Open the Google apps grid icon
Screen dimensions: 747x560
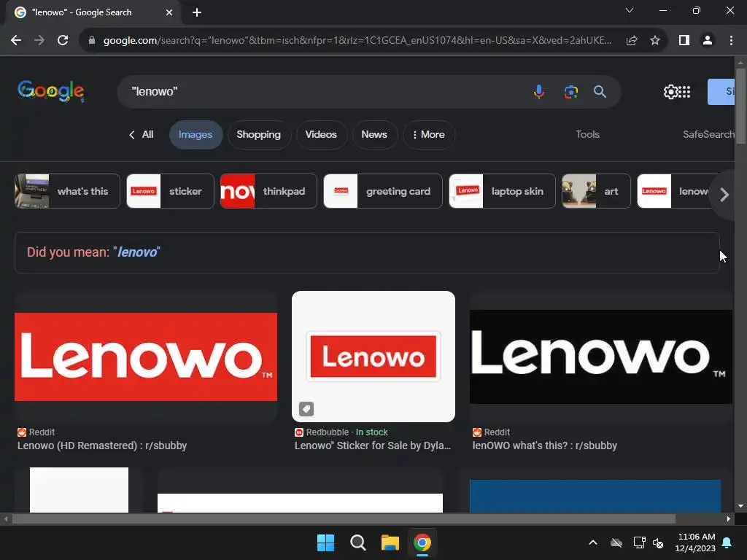coord(684,91)
